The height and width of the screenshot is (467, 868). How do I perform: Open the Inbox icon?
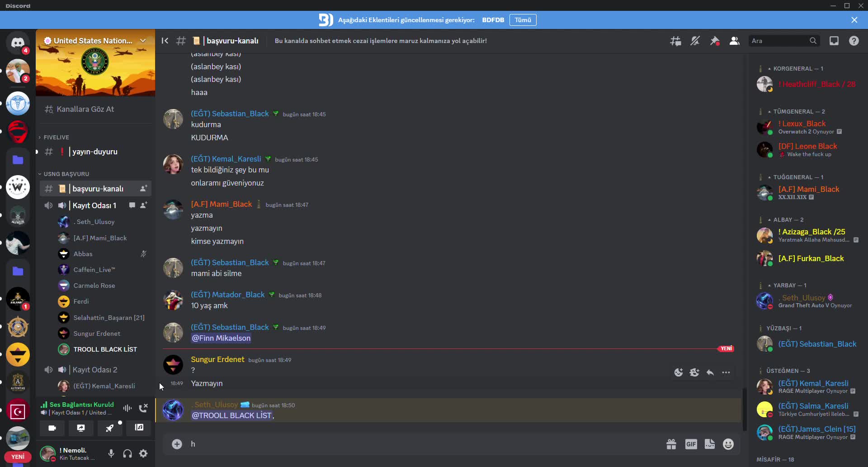834,41
